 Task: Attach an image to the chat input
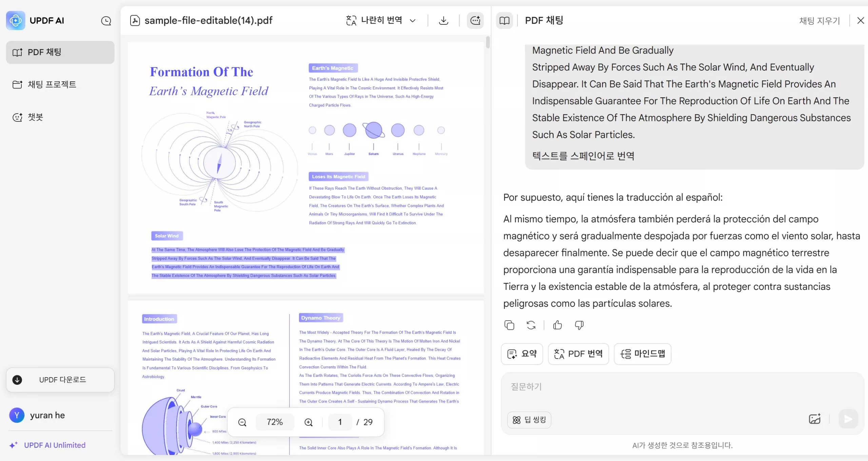(x=814, y=419)
